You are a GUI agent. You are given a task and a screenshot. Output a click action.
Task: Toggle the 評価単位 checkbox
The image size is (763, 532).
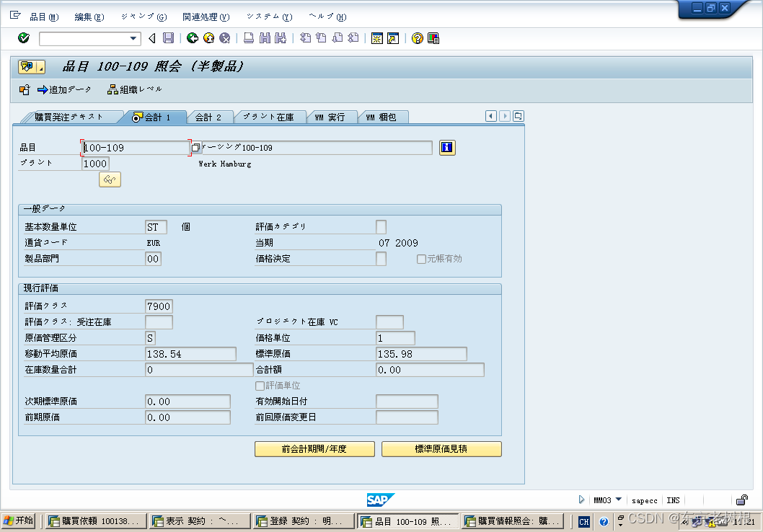(260, 386)
